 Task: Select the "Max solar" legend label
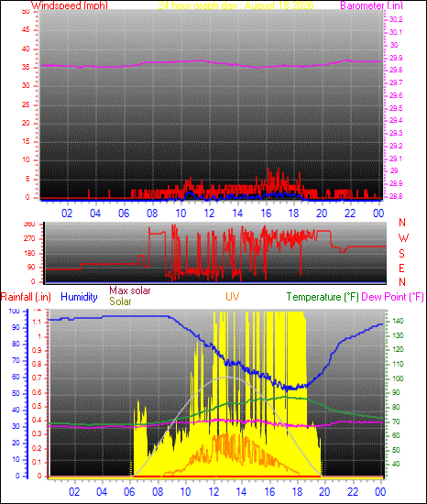[x=130, y=290]
